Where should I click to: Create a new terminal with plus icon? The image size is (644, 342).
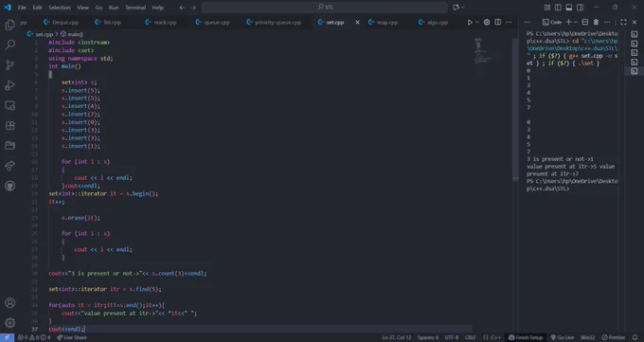[569, 22]
